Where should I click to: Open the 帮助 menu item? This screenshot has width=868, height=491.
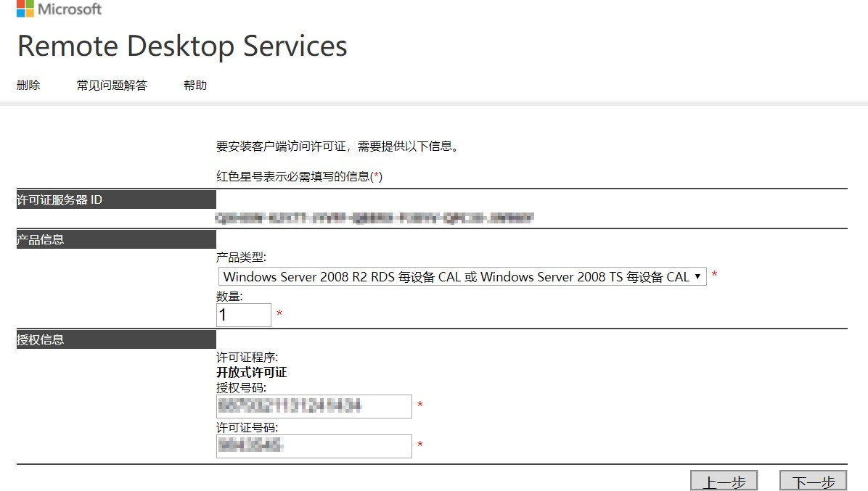tap(195, 85)
